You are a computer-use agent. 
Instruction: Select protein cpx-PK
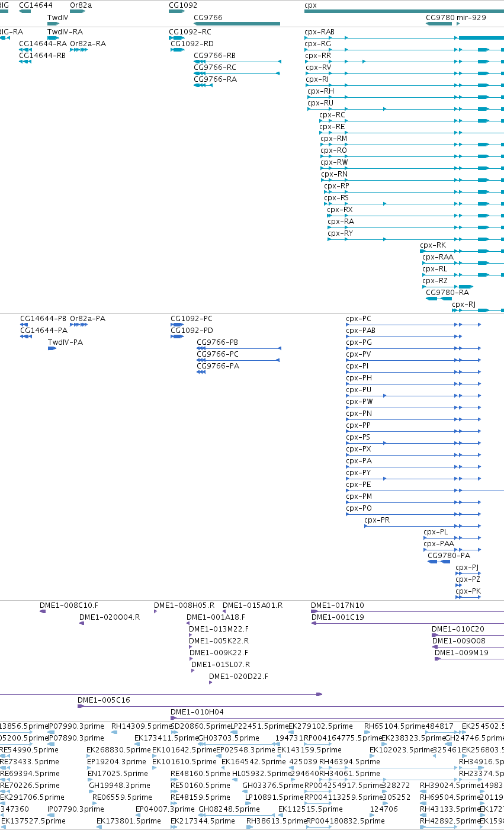click(468, 591)
